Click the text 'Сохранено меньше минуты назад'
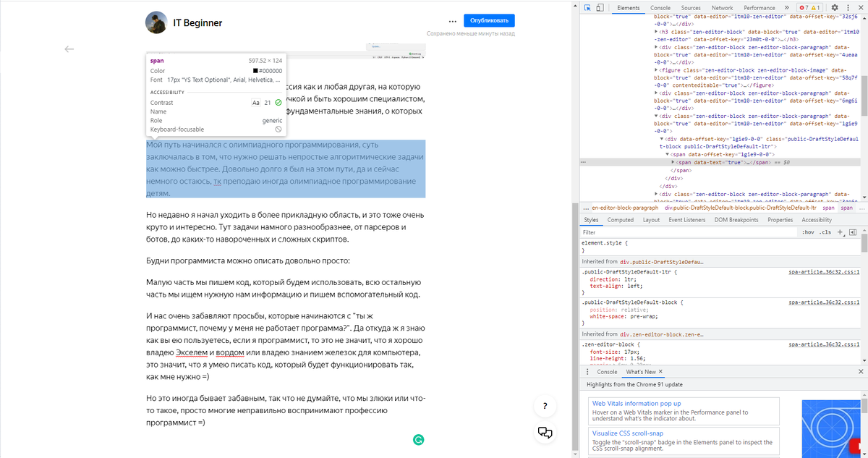The image size is (868, 458). coord(470,33)
